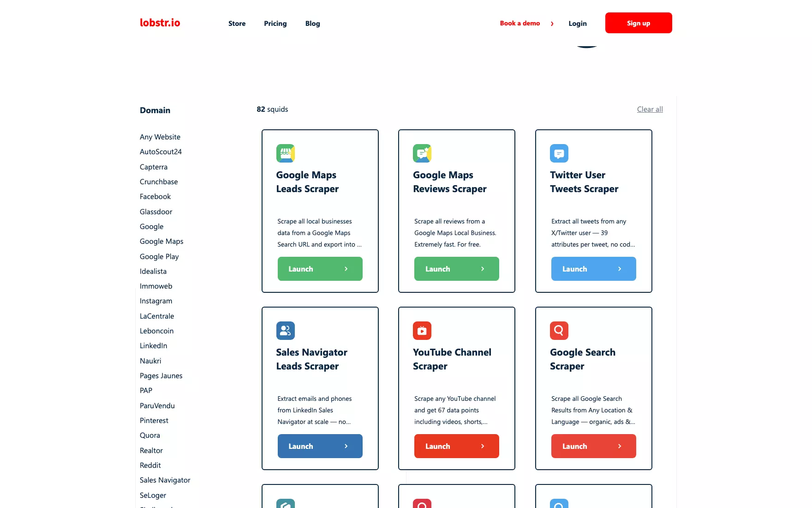Viewport: 812px width, 508px height.
Task: Open the Store menu item
Action: pyautogui.click(x=237, y=24)
